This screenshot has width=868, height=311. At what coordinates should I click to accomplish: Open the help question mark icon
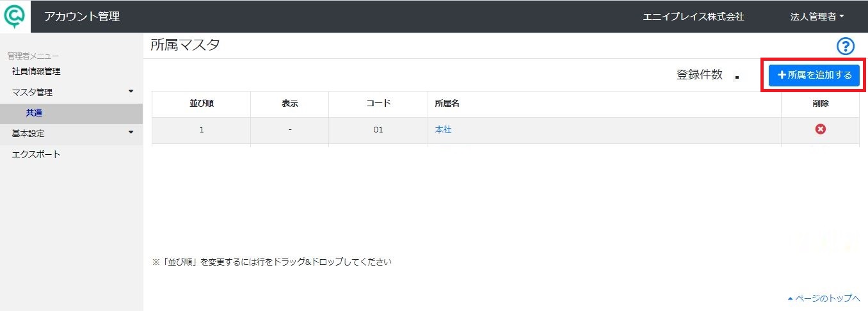pos(846,46)
